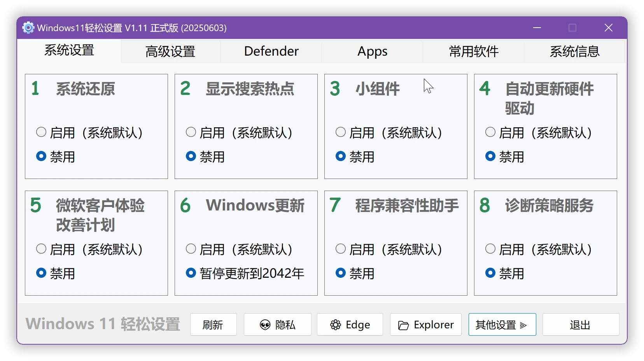Viewport: 644px width, 361px height.
Task: Enable 诊断策略服务 radio option
Action: (x=490, y=249)
